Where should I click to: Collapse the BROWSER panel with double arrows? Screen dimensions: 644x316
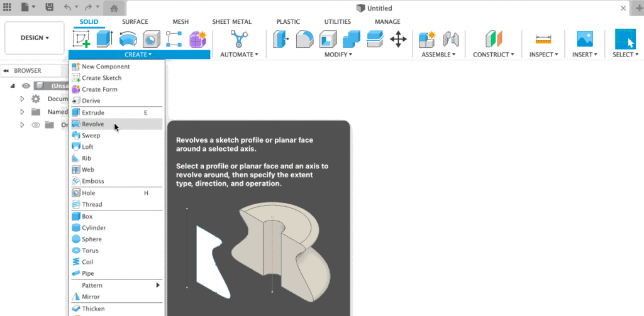6,71
